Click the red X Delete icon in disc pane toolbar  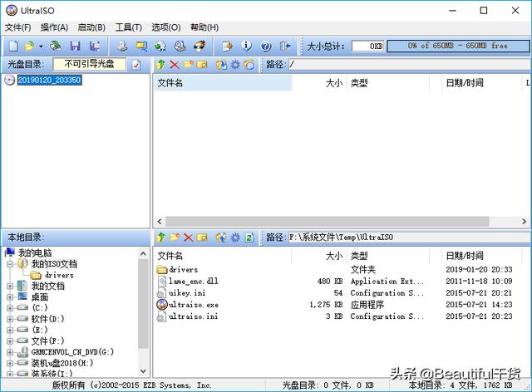point(175,65)
